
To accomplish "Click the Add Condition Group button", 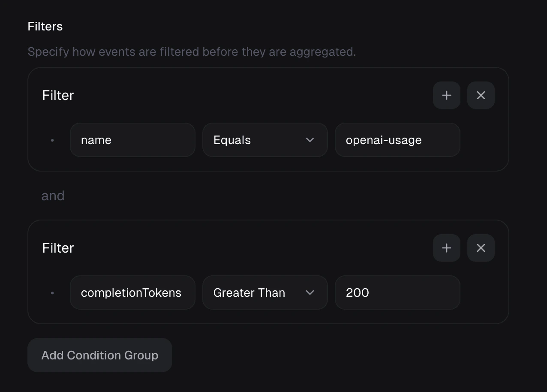I will point(100,355).
